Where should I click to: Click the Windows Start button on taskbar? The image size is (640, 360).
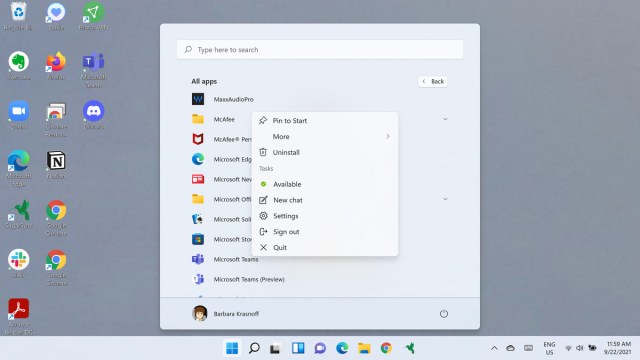(232, 348)
